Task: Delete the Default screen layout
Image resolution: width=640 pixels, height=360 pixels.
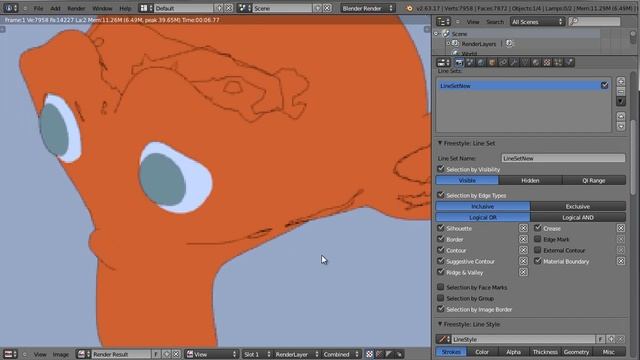Action: click(x=229, y=8)
